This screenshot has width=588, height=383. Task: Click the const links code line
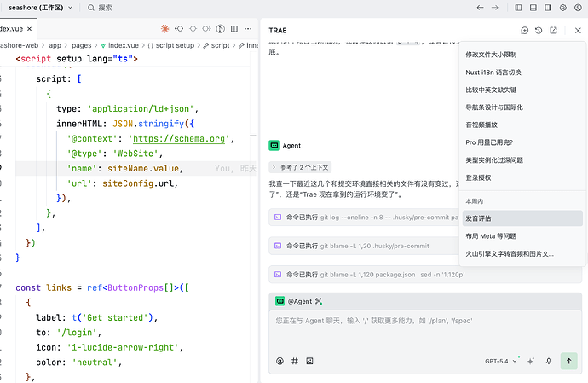(102, 287)
